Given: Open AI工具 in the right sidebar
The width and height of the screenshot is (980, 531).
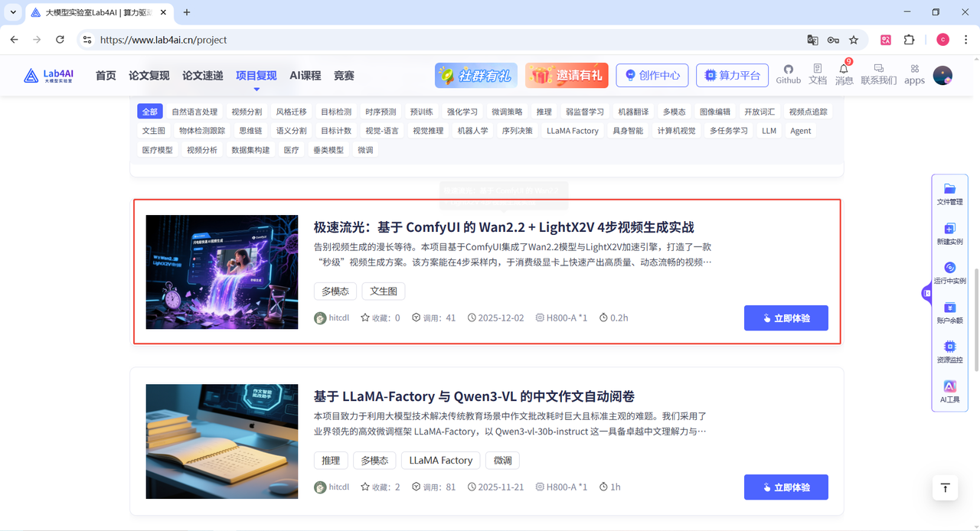Looking at the screenshot, I should coord(949,392).
